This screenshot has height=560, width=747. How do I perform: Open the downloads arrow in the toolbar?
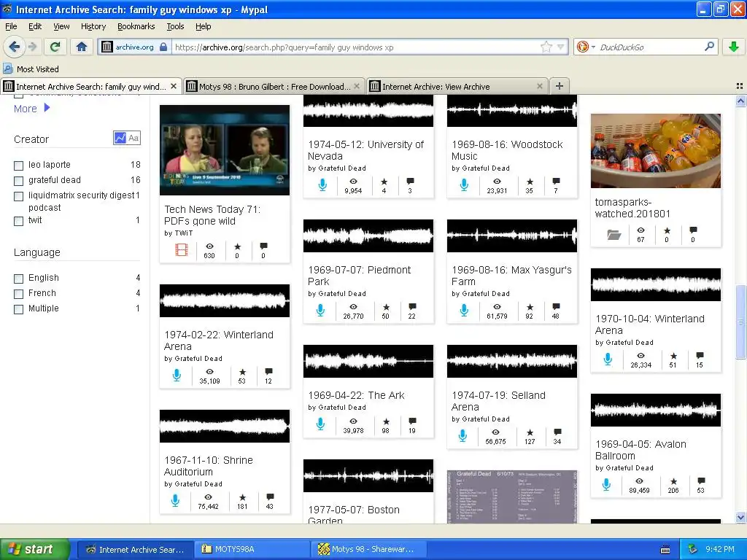[x=734, y=47]
